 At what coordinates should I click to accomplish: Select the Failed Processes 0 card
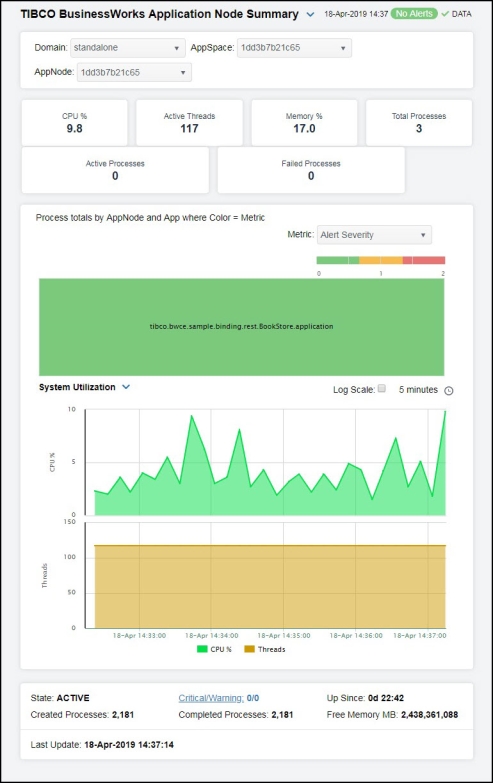click(311, 170)
